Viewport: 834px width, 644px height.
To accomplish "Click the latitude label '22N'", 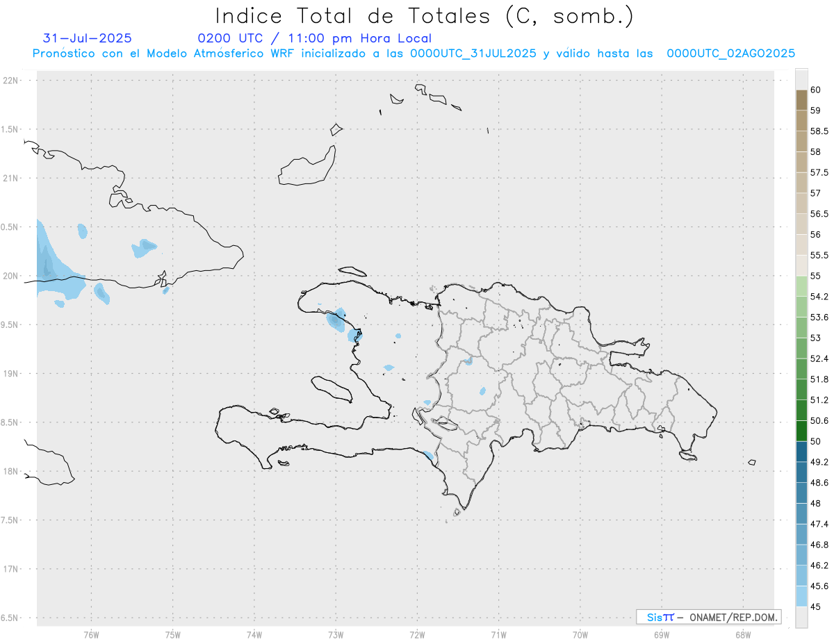I will (x=10, y=81).
